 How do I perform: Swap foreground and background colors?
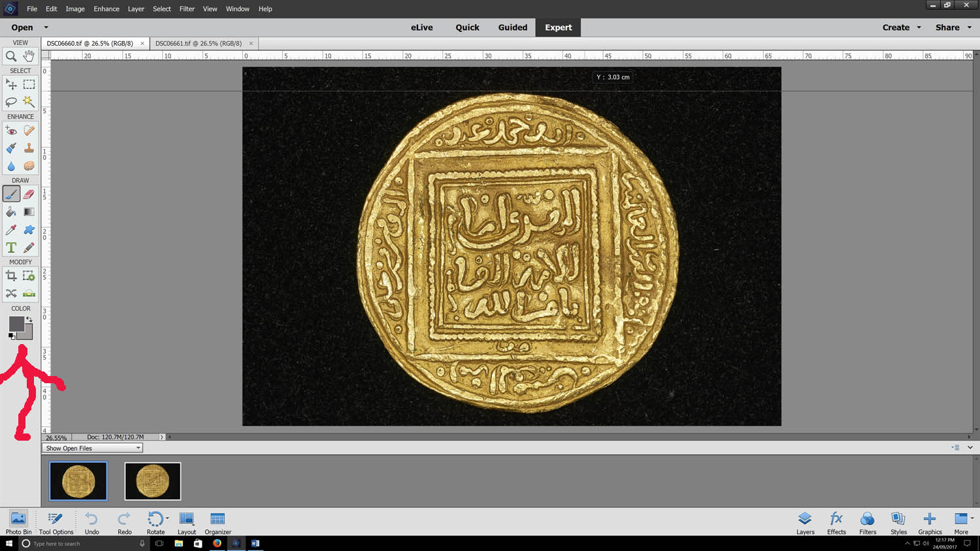click(29, 319)
